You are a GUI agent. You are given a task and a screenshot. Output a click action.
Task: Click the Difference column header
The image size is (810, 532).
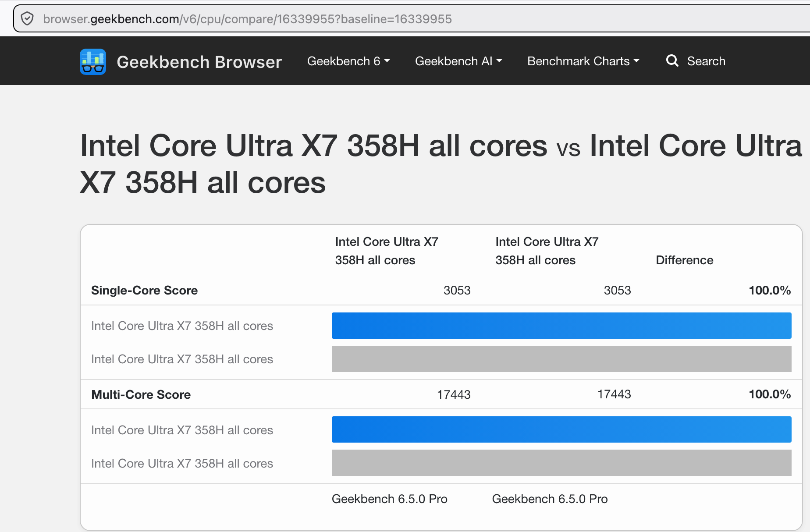[x=685, y=260]
